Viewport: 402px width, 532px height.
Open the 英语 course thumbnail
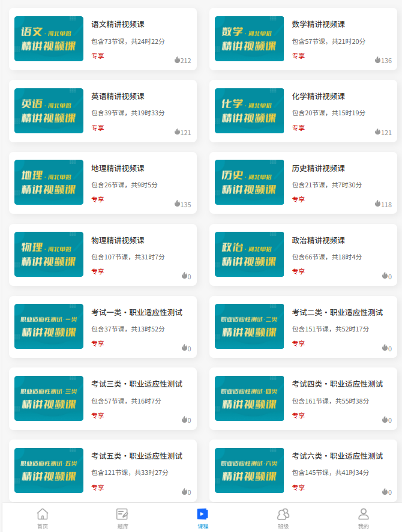49,110
